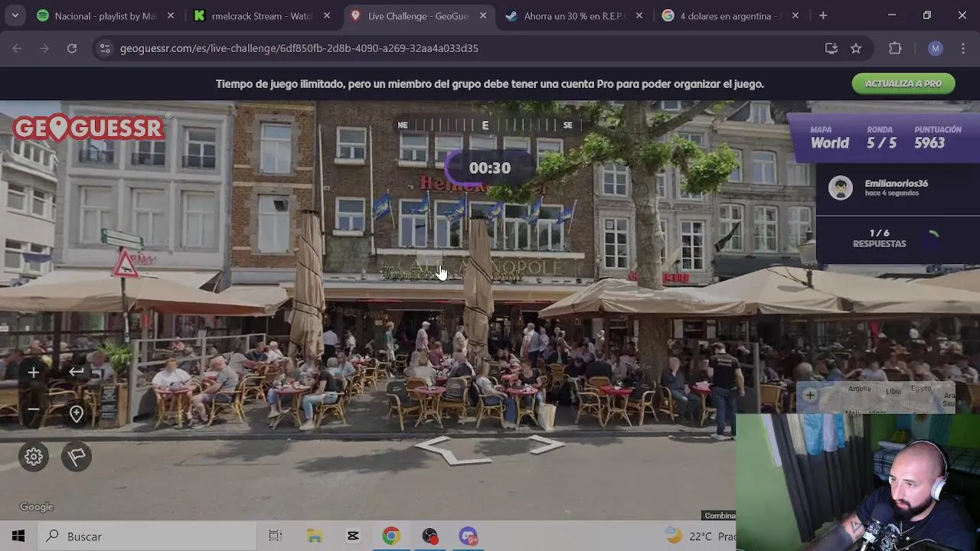Switch to the 4 dolares en argentina tab
Viewport: 980px width, 551px height.
(730, 15)
